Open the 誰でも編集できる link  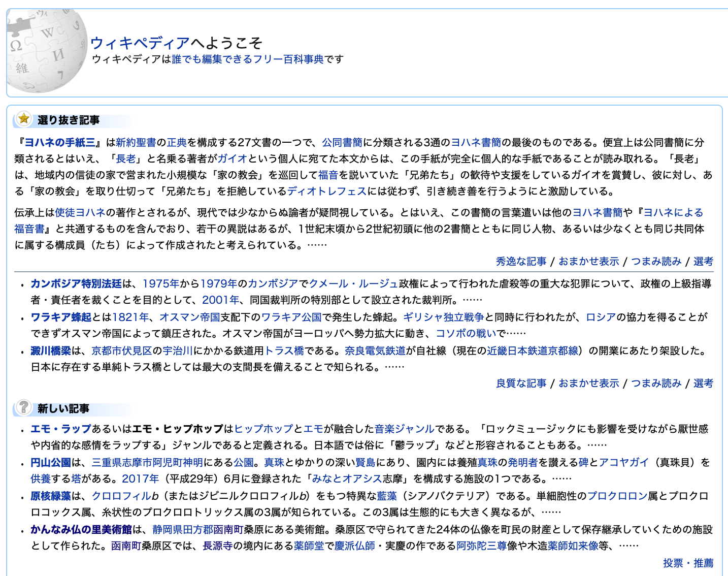coord(212,59)
